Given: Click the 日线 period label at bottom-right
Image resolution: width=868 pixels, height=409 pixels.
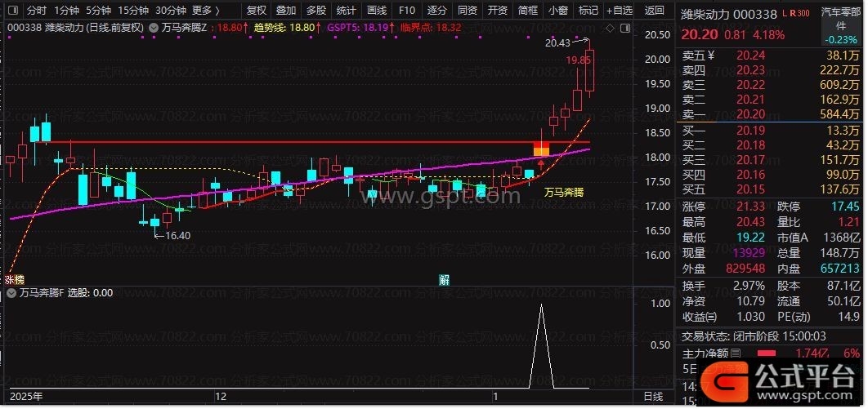Looking at the screenshot, I should [653, 396].
